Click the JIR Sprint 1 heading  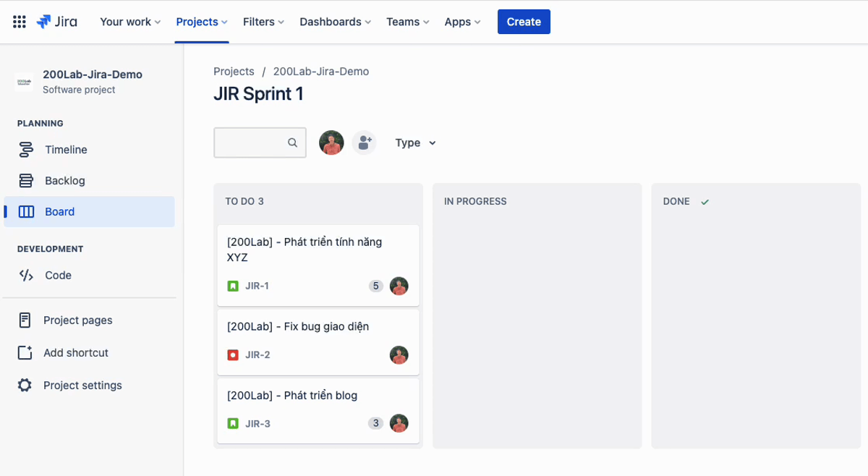coord(258,94)
